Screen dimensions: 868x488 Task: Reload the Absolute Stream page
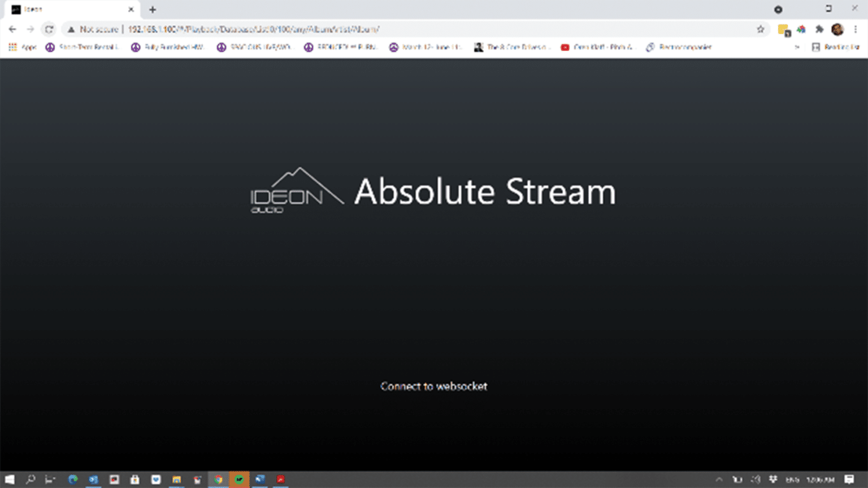(50, 29)
